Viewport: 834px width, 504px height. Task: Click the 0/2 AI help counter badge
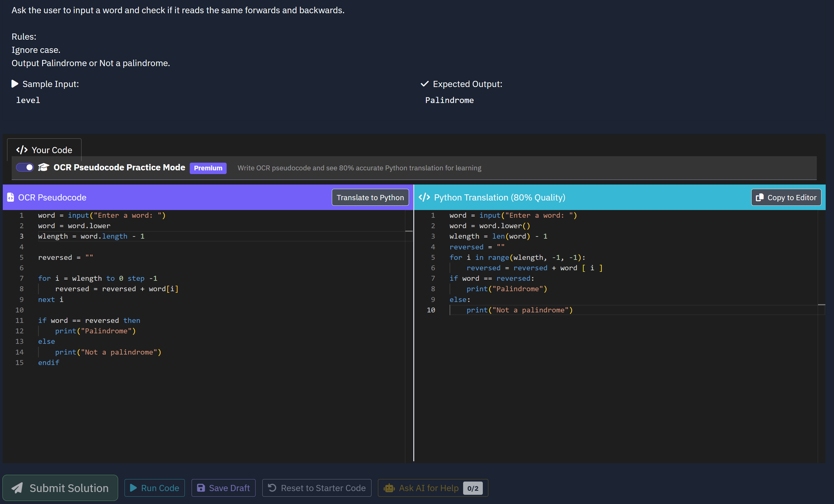473,488
